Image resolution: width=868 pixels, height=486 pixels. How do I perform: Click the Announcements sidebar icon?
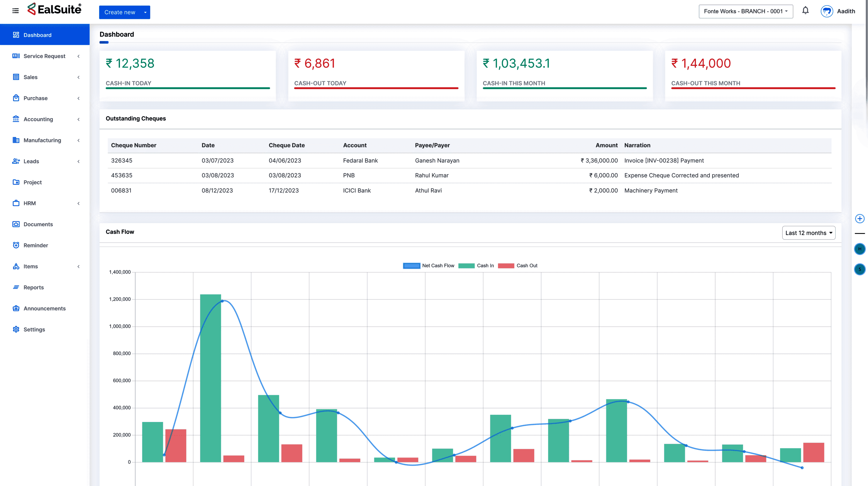[x=16, y=308]
